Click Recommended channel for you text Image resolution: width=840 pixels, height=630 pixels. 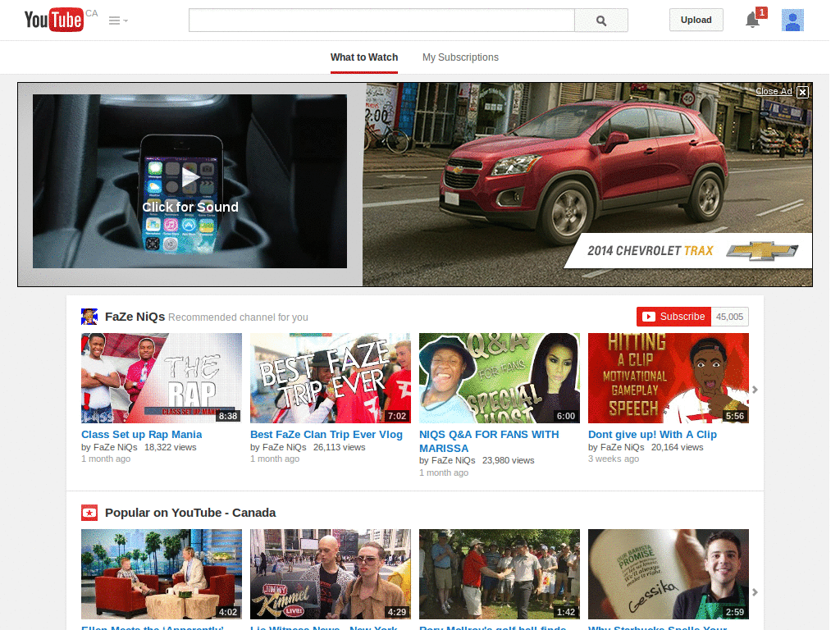coord(238,317)
